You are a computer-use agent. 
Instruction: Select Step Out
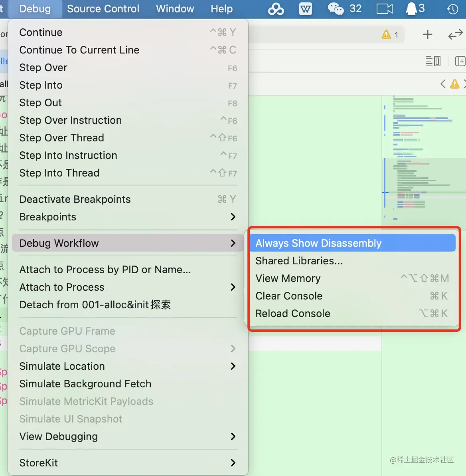click(128, 103)
